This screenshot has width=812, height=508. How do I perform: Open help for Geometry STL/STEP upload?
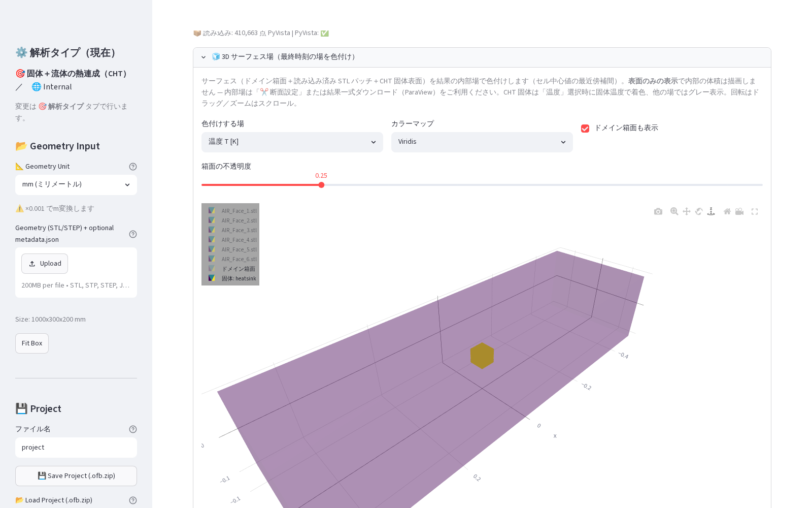(133, 234)
